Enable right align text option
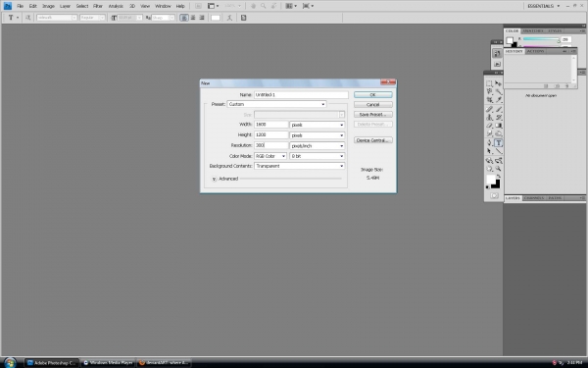 [x=202, y=18]
